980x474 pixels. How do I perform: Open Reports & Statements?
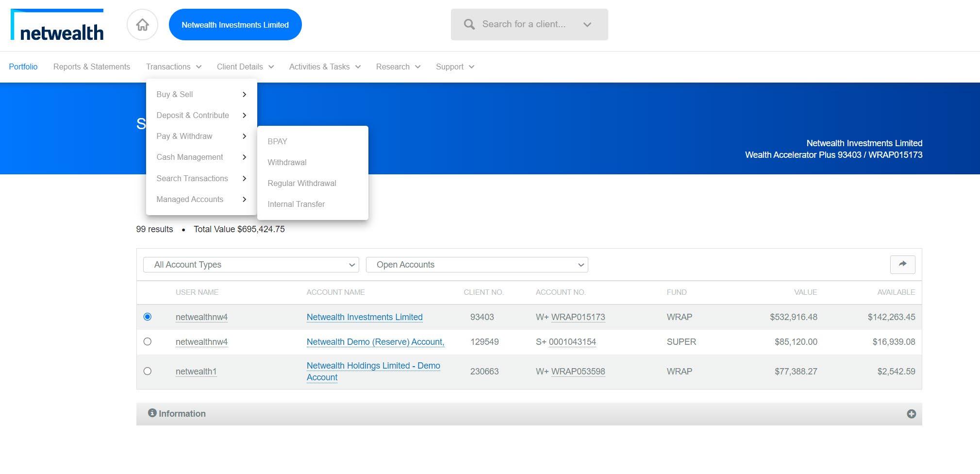tap(92, 67)
